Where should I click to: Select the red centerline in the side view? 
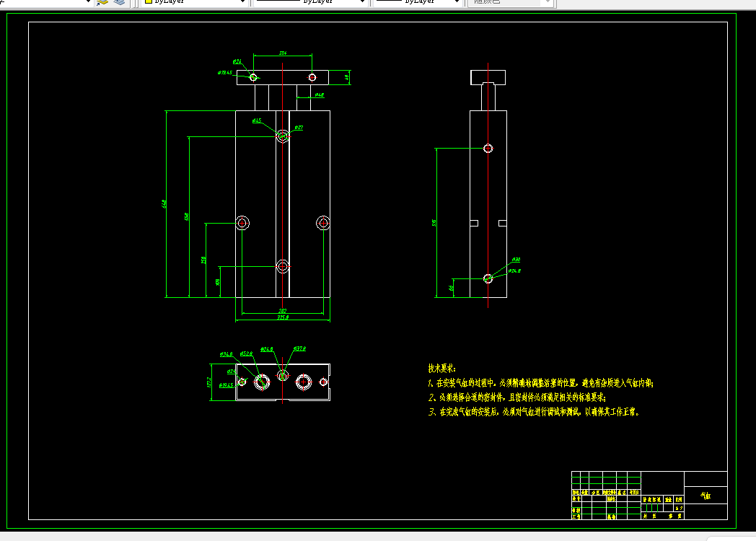click(488, 185)
